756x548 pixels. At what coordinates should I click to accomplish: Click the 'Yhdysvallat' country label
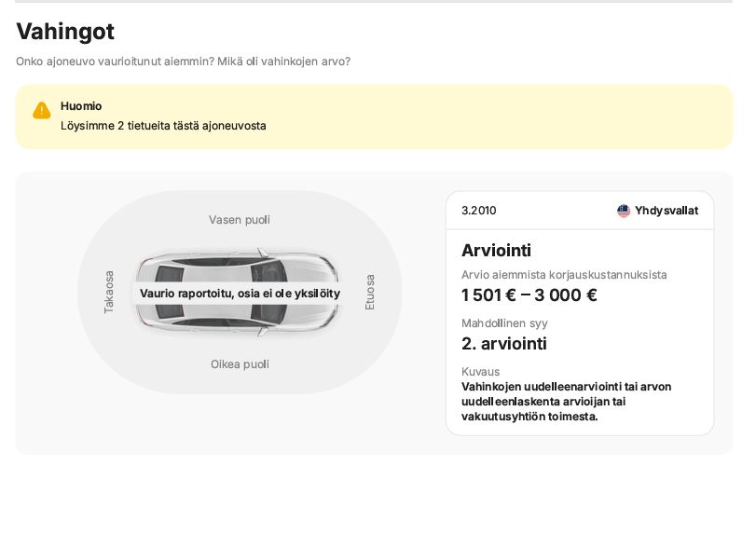pyautogui.click(x=667, y=211)
